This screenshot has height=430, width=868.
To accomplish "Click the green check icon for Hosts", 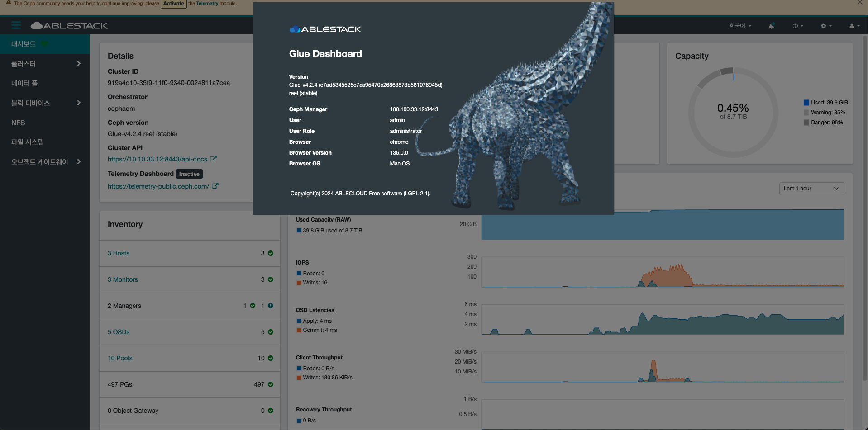I will [x=271, y=253].
